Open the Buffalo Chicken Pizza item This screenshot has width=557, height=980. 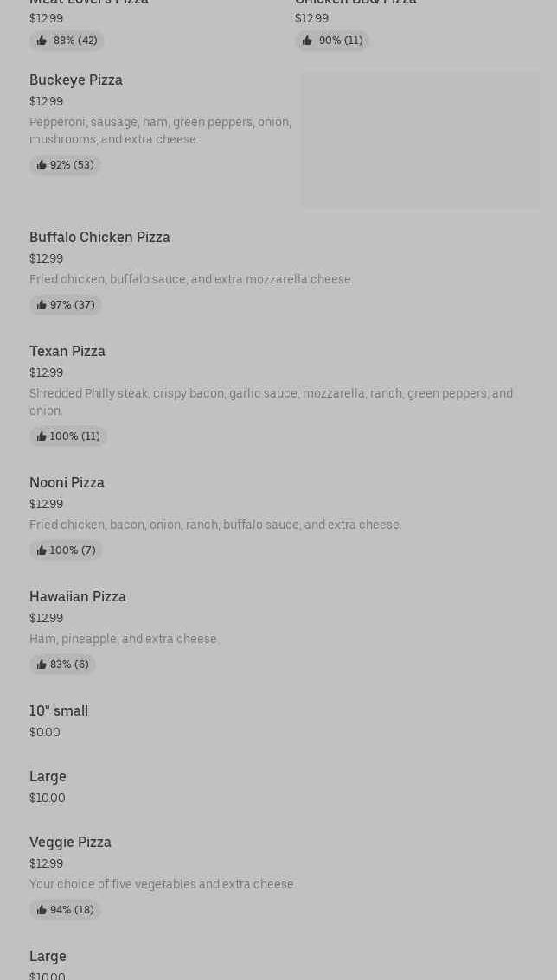[99, 237]
